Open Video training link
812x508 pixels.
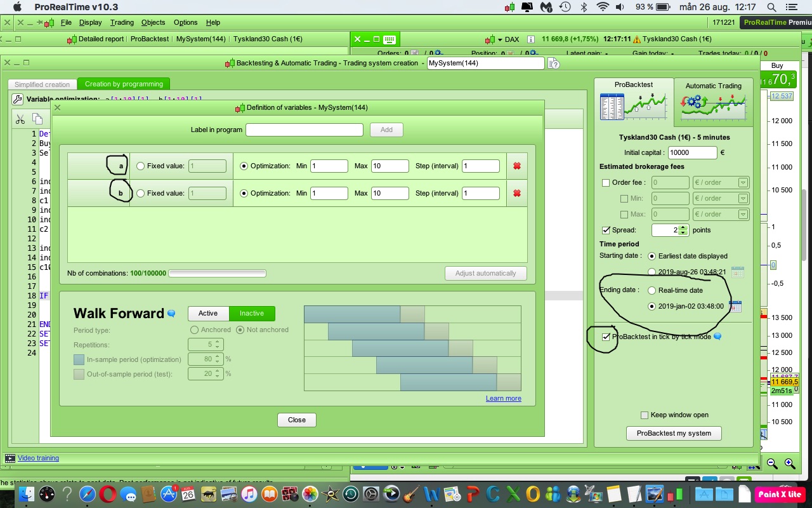(x=38, y=458)
